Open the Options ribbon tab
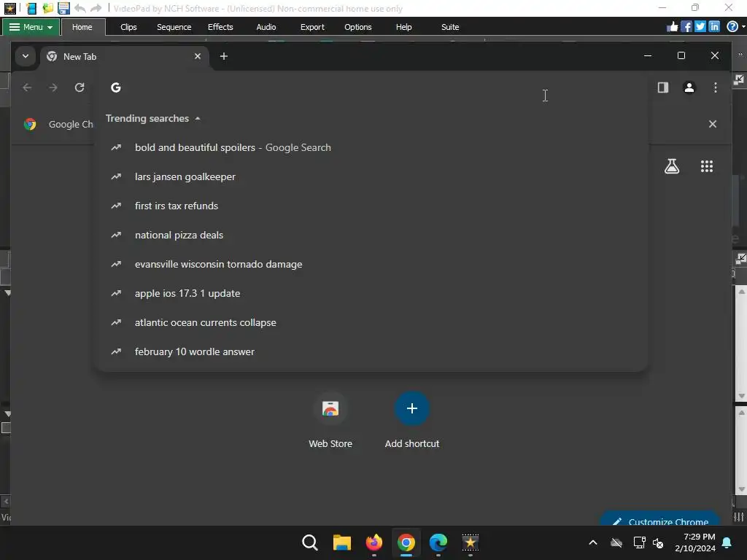 click(x=357, y=27)
